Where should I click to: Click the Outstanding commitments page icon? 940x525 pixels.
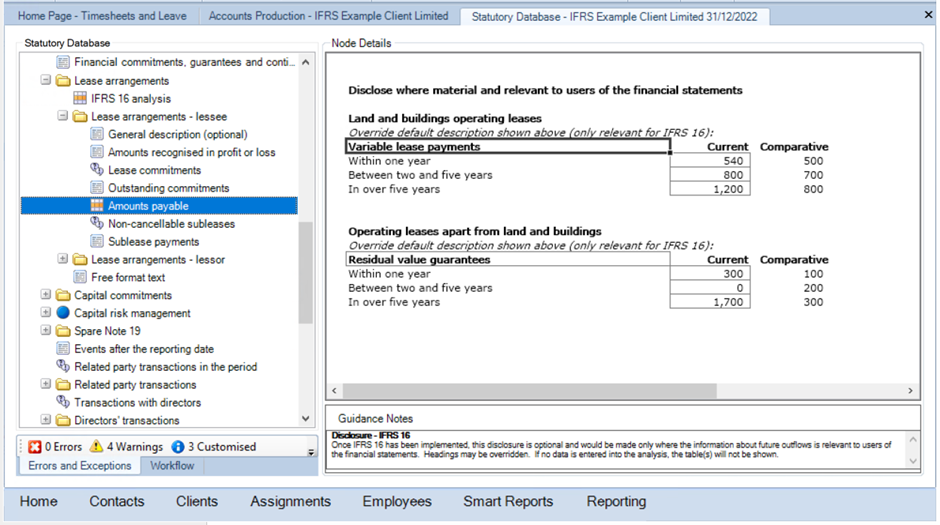pyautogui.click(x=97, y=188)
